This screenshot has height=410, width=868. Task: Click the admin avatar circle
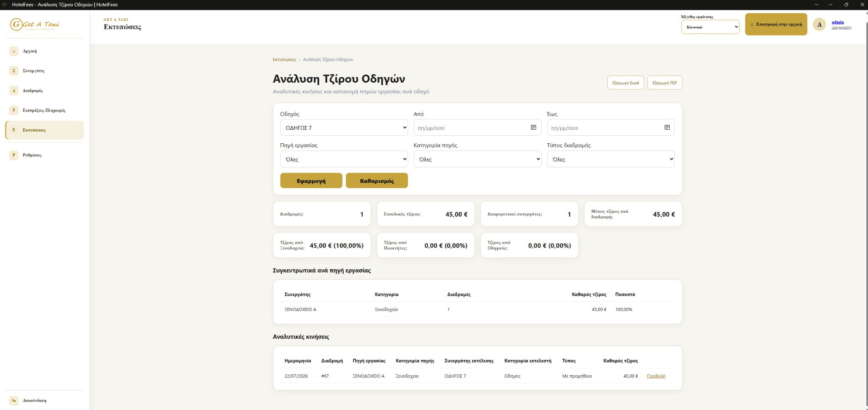(819, 25)
